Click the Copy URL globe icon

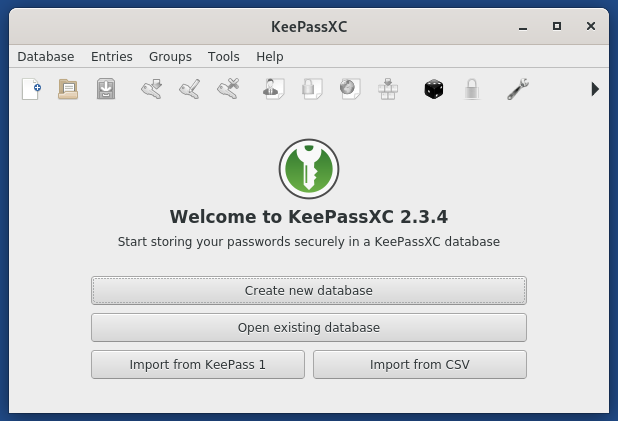click(350, 89)
